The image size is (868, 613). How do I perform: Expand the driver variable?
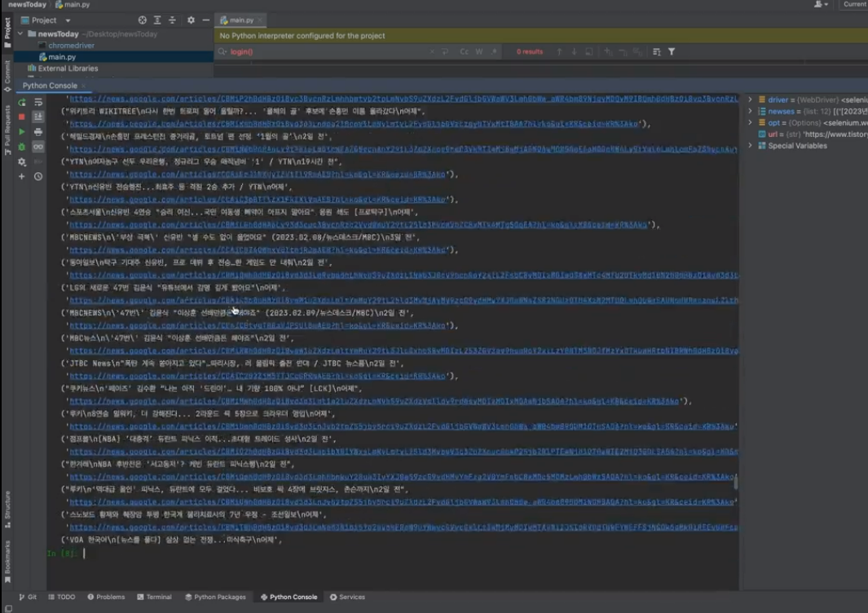[x=750, y=99]
